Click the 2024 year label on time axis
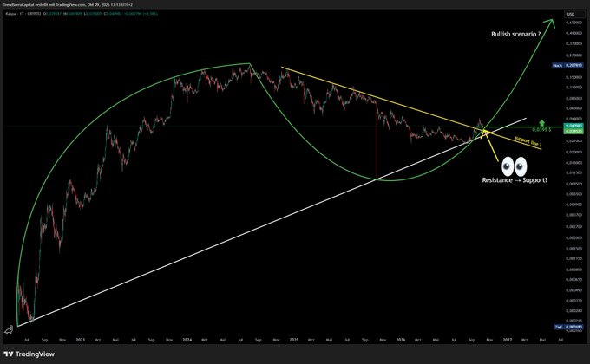590x364 pixels. point(187,340)
